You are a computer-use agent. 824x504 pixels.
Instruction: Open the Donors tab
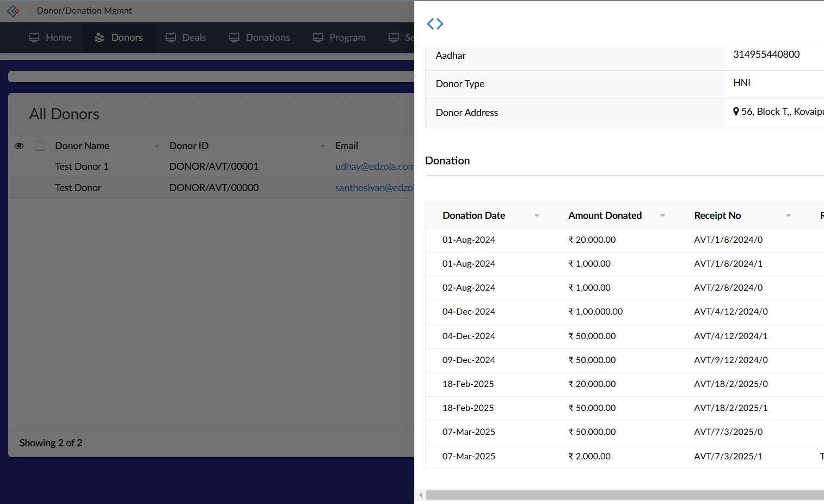click(x=118, y=38)
